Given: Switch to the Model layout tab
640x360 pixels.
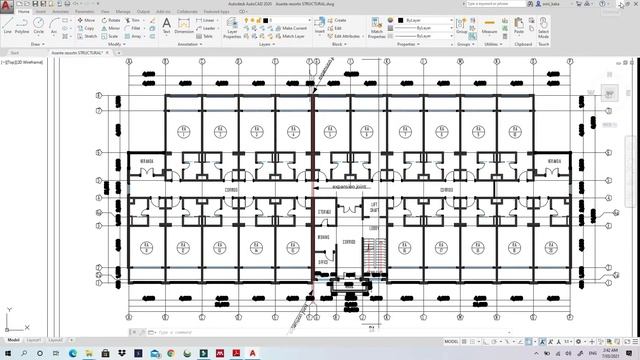Looking at the screenshot, I should [x=13, y=340].
